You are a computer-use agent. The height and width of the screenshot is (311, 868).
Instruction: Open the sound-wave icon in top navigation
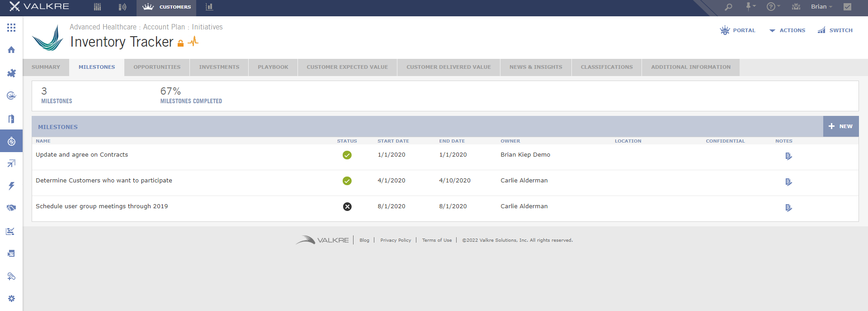click(x=122, y=7)
